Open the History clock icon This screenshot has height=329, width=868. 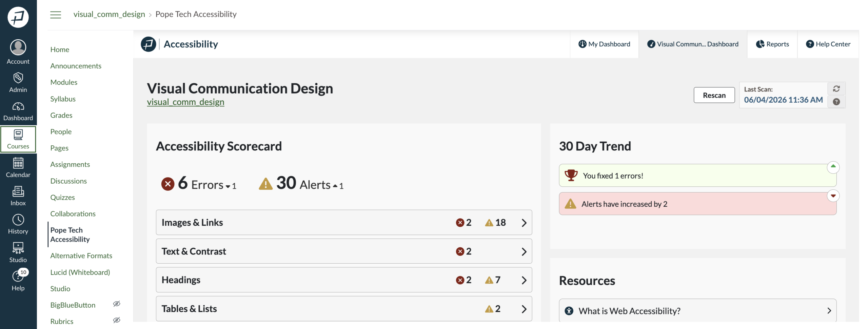pyautogui.click(x=18, y=220)
